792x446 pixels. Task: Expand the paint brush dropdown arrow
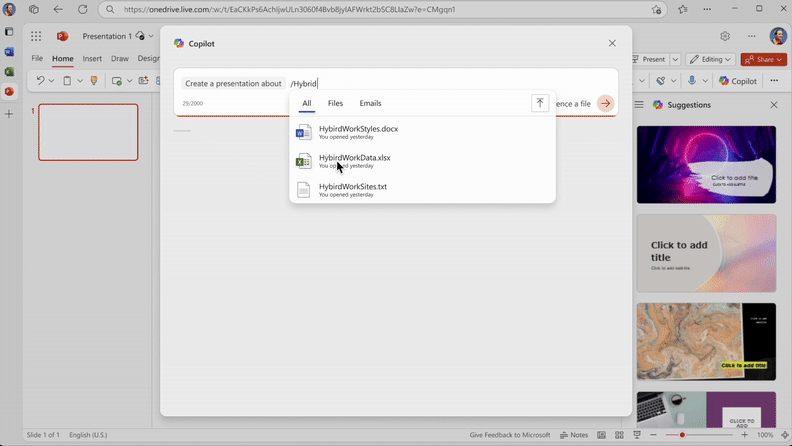[x=673, y=81]
